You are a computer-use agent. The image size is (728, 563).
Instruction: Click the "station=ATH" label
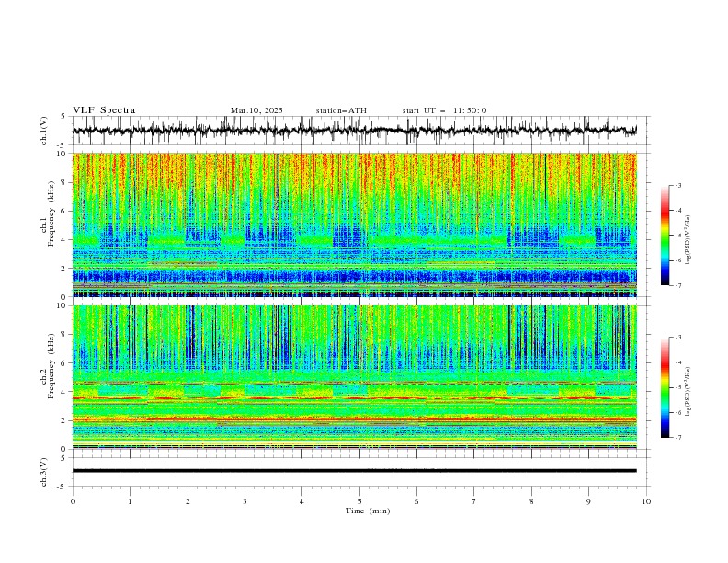pyautogui.click(x=341, y=110)
